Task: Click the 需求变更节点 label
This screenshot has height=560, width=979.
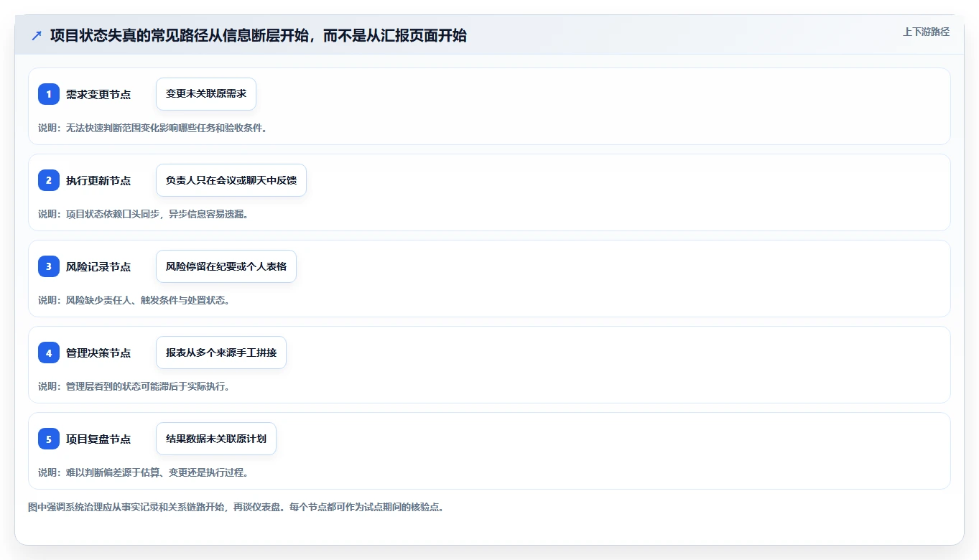Action: tap(98, 94)
